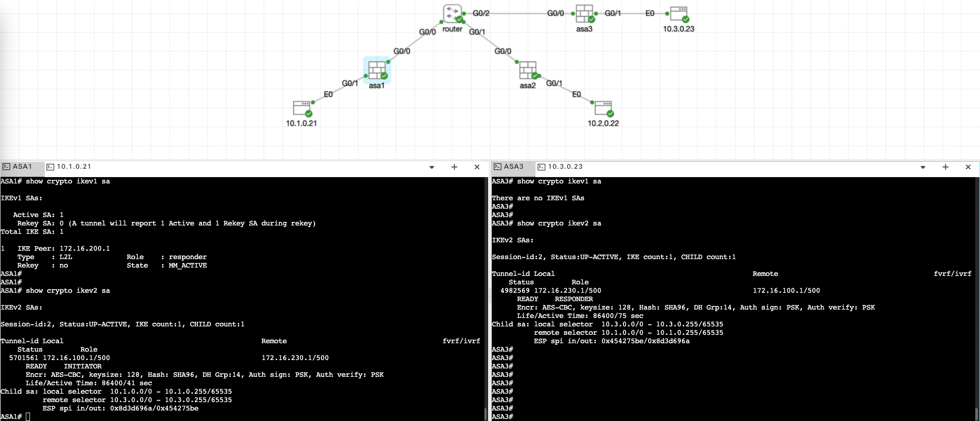Viewport: 980px width, 421px height.
Task: Add new tab in left terminal pane
Action: [x=454, y=167]
